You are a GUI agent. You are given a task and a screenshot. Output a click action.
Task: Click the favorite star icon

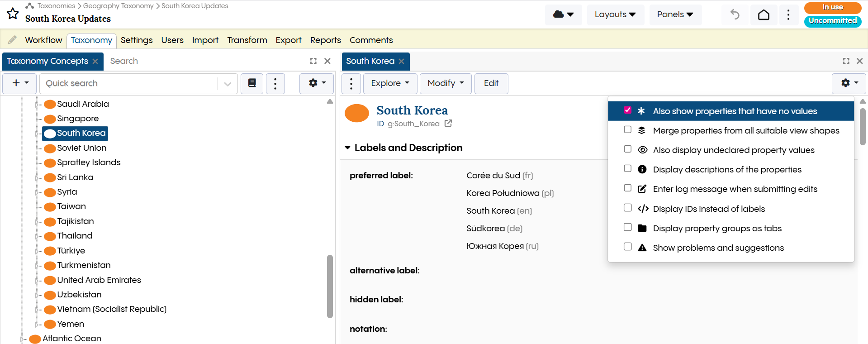(x=13, y=14)
